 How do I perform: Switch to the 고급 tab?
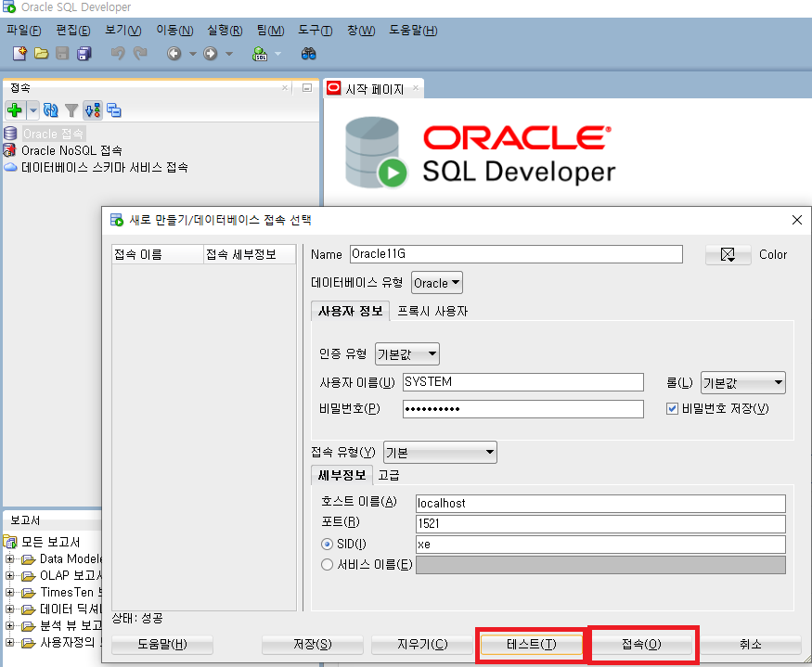click(389, 475)
